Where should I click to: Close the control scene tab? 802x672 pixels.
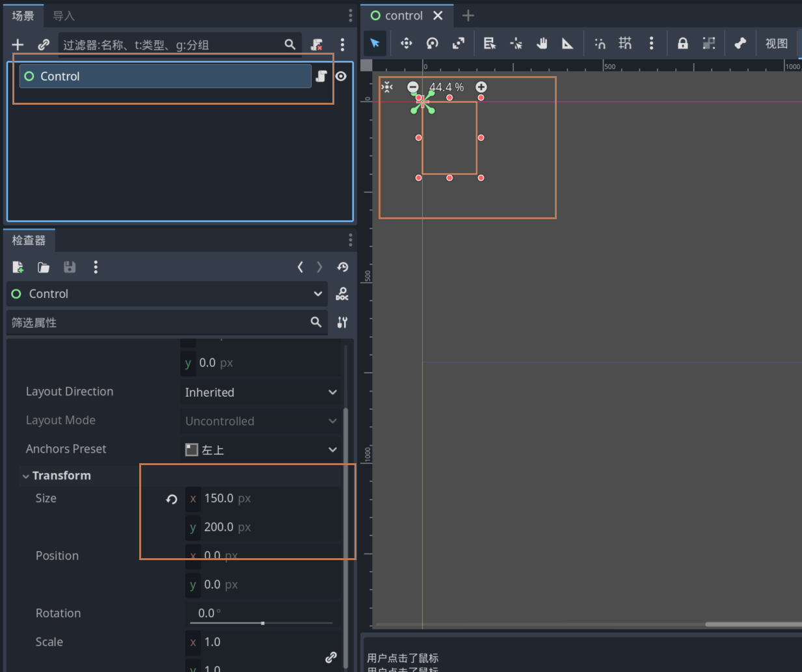(438, 16)
